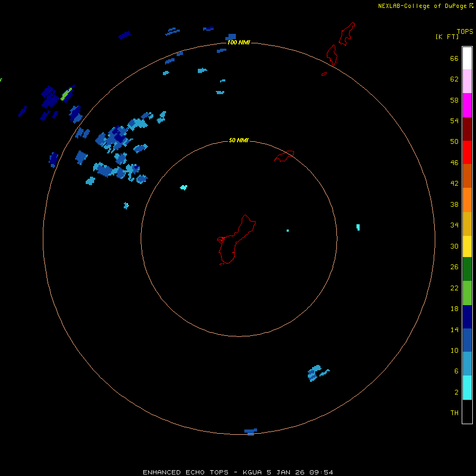Click the tiny red islet outline near 100 NMI ring
476x476 pixels.
(324, 74)
